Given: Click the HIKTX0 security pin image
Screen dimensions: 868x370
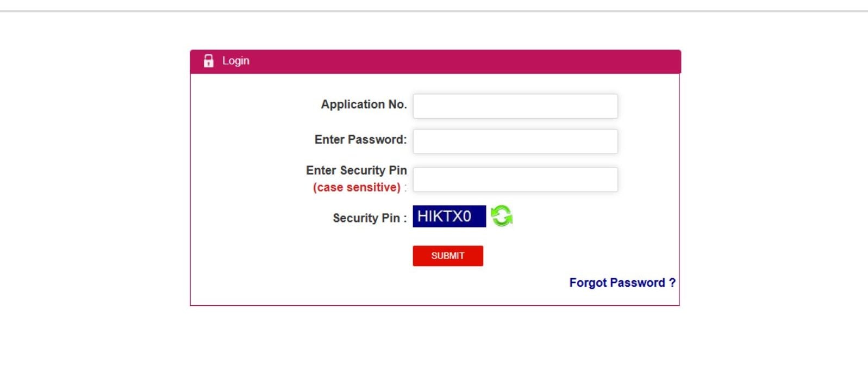Looking at the screenshot, I should coord(448,216).
